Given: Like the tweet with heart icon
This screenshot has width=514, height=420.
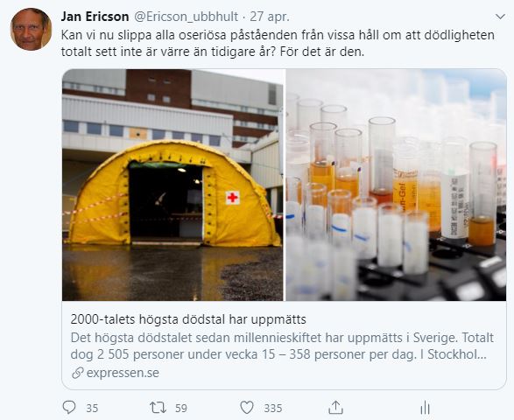Looking at the screenshot, I should point(247,408).
